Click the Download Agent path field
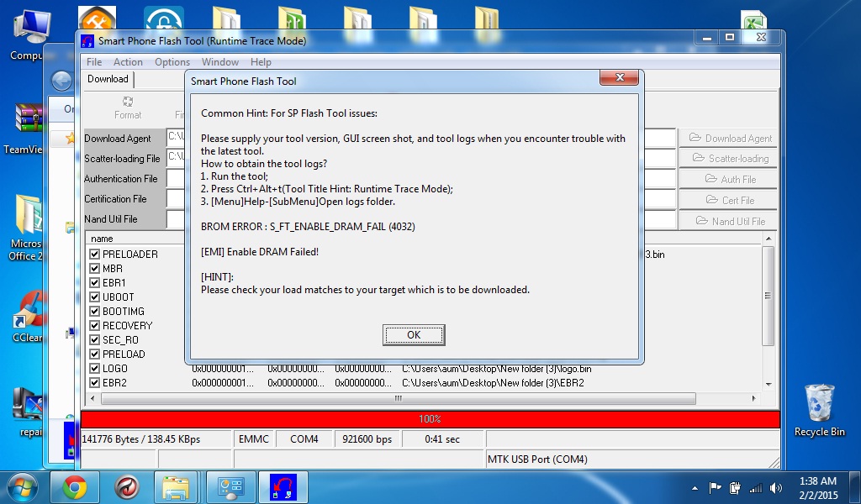 pos(177,137)
